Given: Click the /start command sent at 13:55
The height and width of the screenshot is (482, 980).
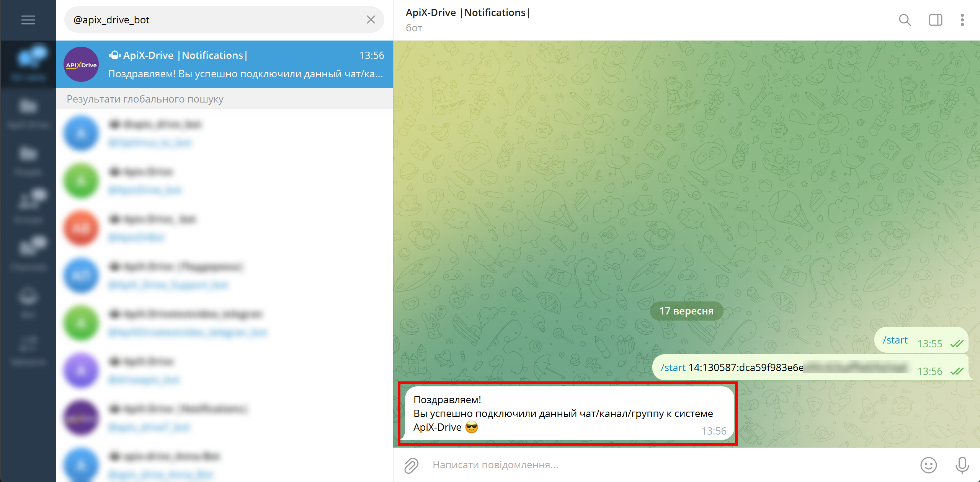Looking at the screenshot, I should pos(895,340).
